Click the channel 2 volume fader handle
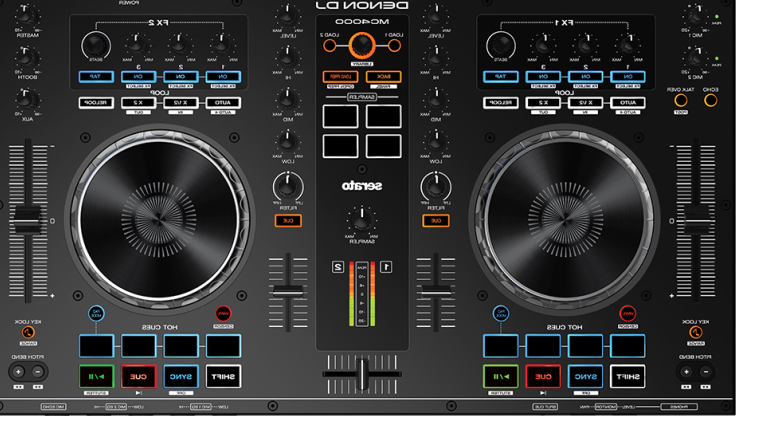The width and height of the screenshot is (762, 429). point(288,291)
